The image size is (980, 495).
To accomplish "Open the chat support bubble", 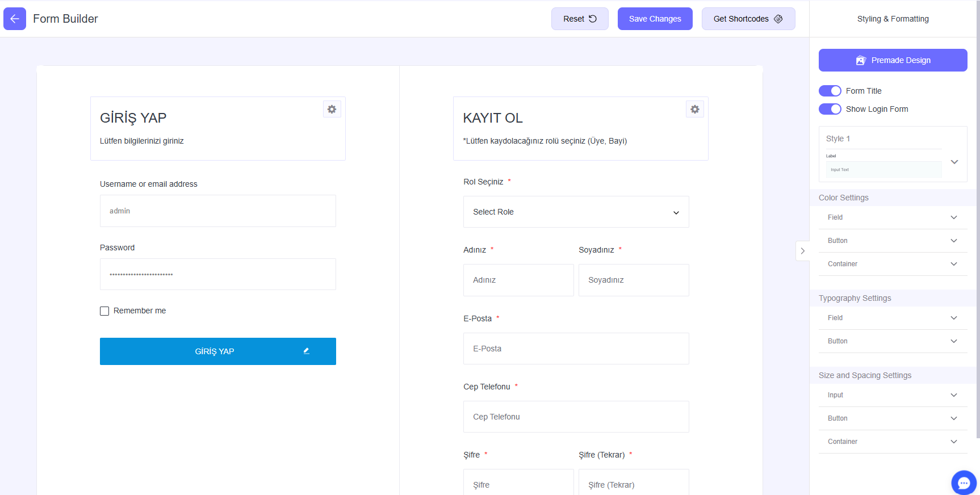I will pos(964,483).
